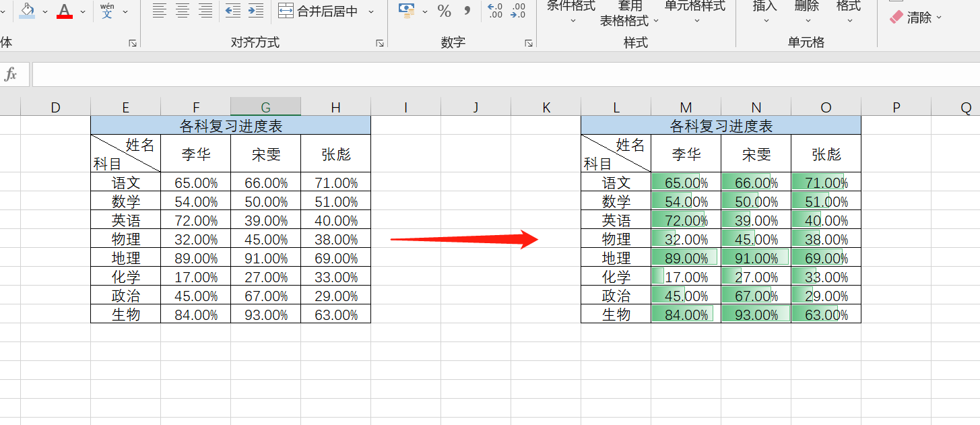
Task: Select 李华 header in left table
Action: 196,154
